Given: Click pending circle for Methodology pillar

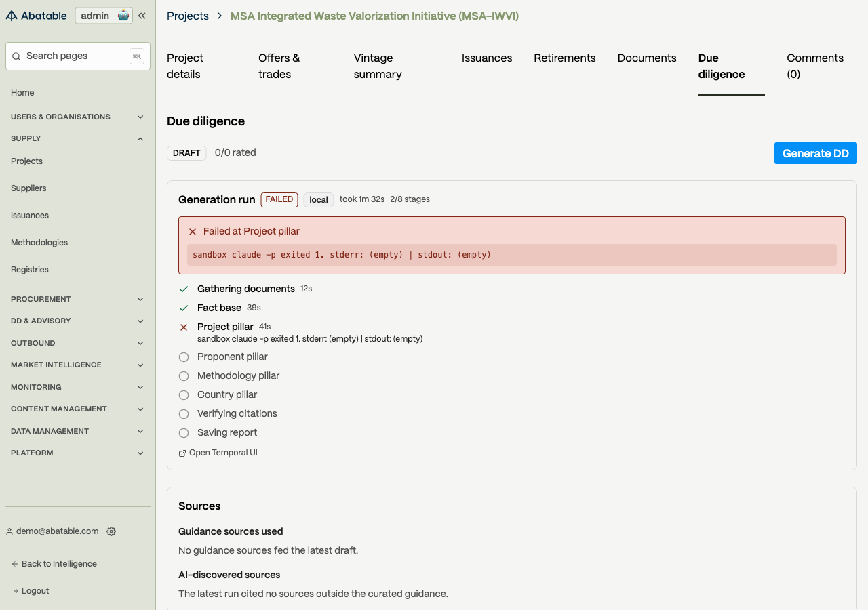Looking at the screenshot, I should coord(184,376).
